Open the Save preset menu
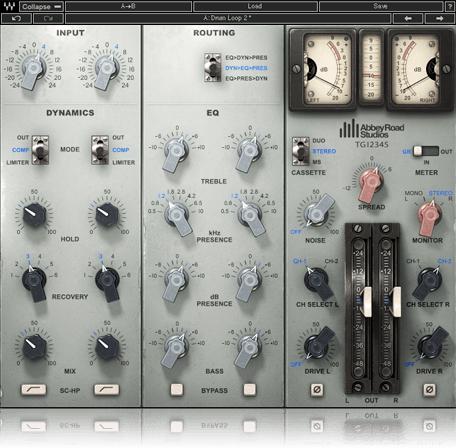This screenshot has width=456, height=448. 380,6
